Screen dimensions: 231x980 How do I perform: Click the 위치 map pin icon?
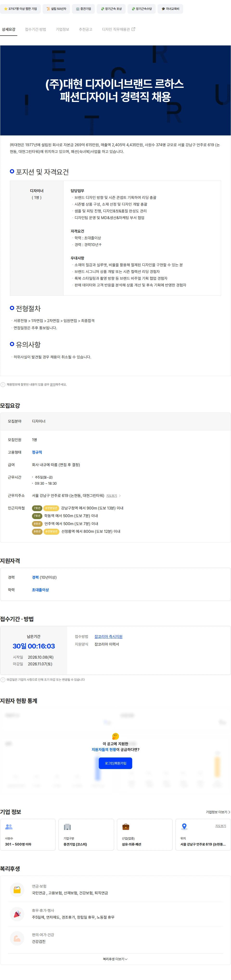click(184, 827)
